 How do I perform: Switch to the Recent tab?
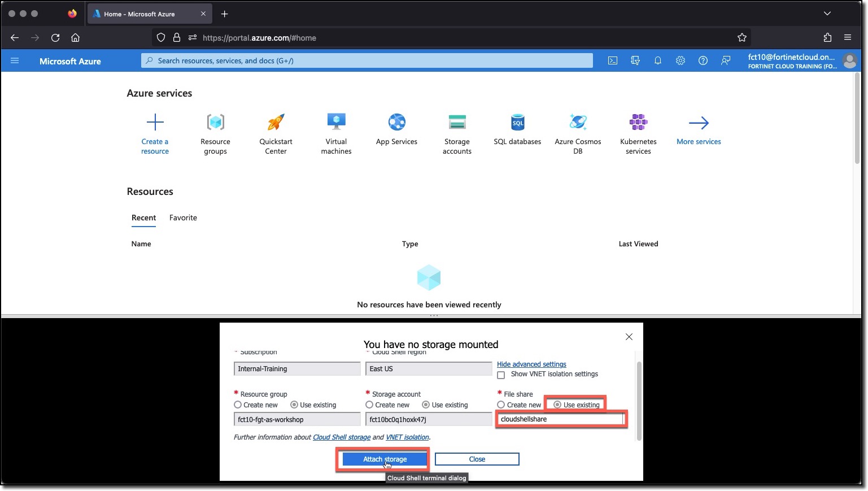(143, 218)
